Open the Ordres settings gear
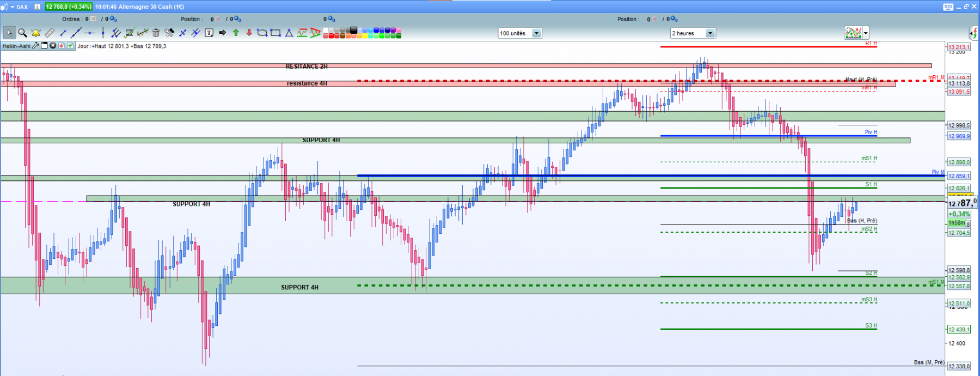Image resolution: width=980 pixels, height=376 pixels. pyautogui.click(x=113, y=19)
